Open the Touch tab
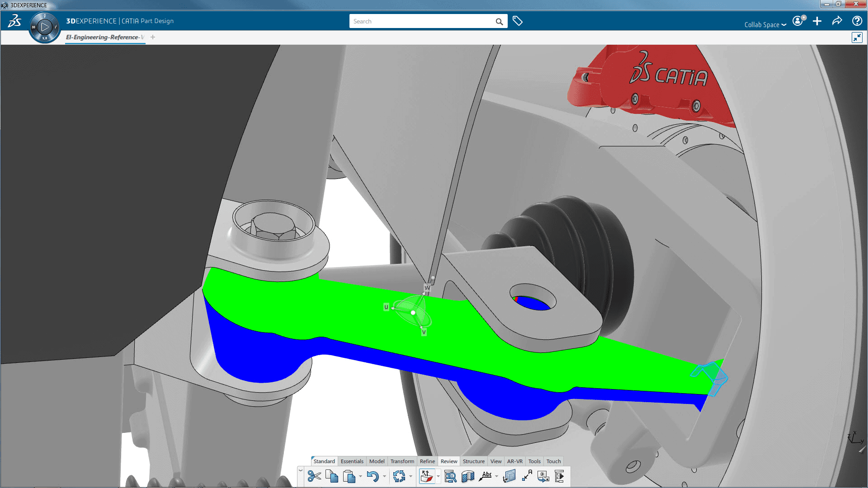The width and height of the screenshot is (868, 488). (x=553, y=461)
